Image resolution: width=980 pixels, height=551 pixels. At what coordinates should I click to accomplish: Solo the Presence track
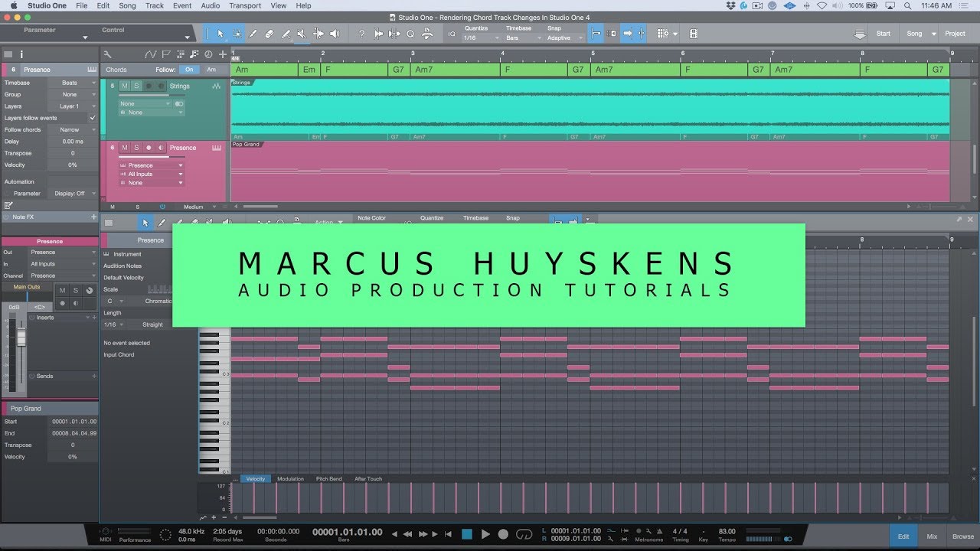[x=136, y=148]
